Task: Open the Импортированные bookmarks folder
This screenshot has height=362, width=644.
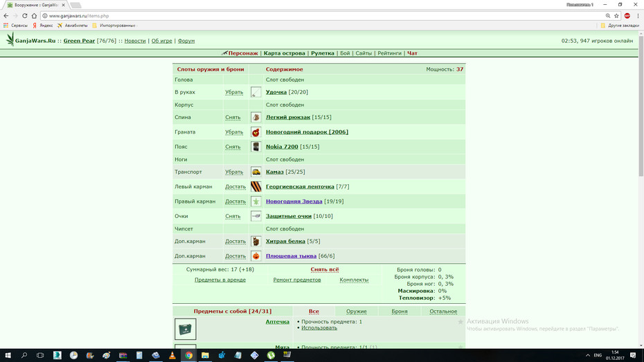Action: [114, 26]
